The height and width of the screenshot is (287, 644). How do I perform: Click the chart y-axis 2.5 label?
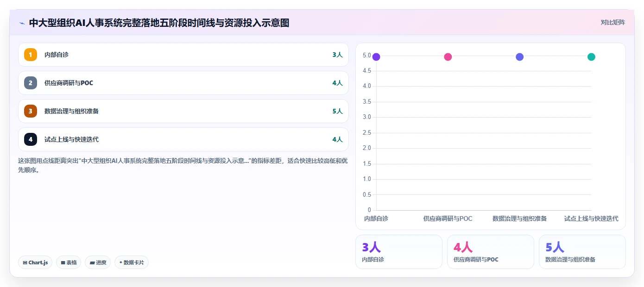367,133
